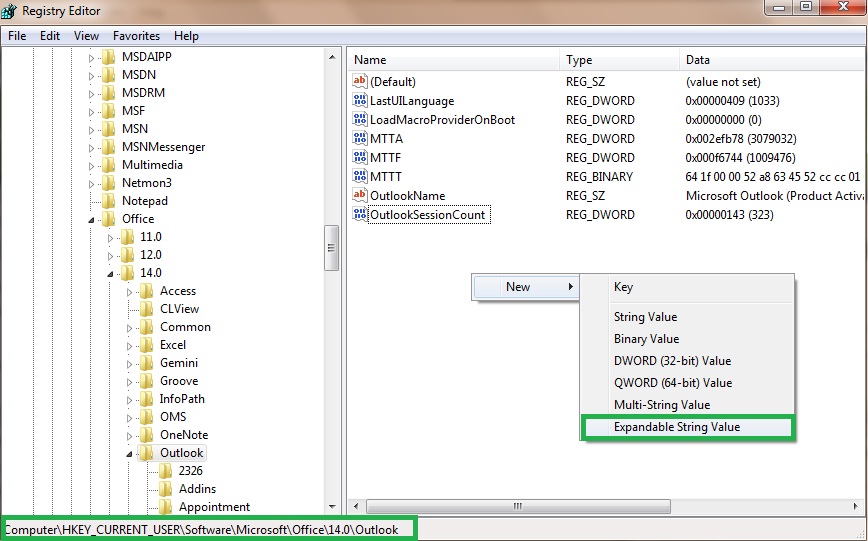
Task: Sort by the Name column header
Action: click(454, 60)
